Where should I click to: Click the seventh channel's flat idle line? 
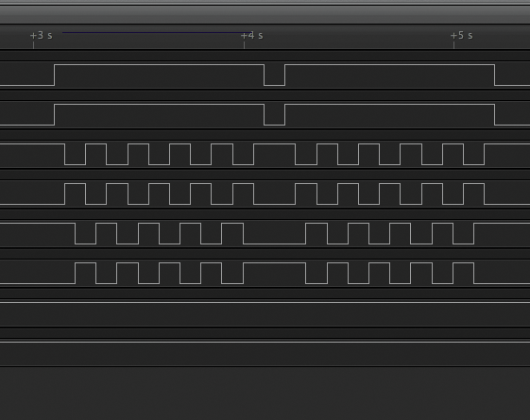[x=265, y=303]
